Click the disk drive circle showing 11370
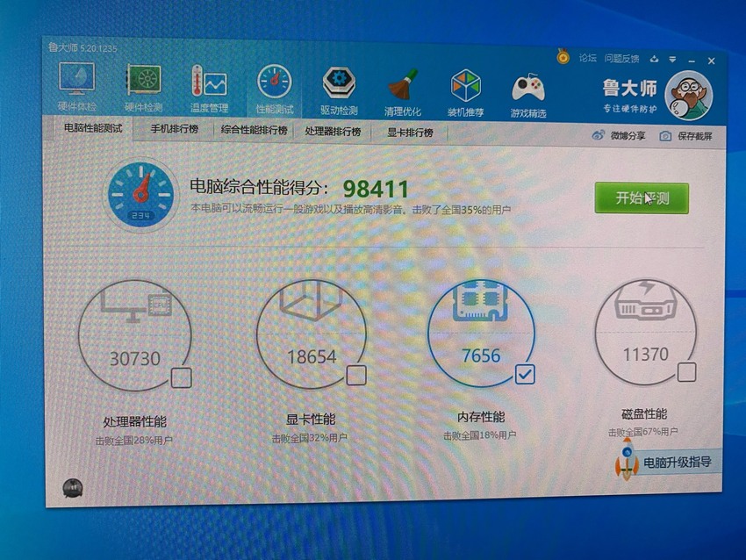Screen dimensions: 746x560 (646, 331)
